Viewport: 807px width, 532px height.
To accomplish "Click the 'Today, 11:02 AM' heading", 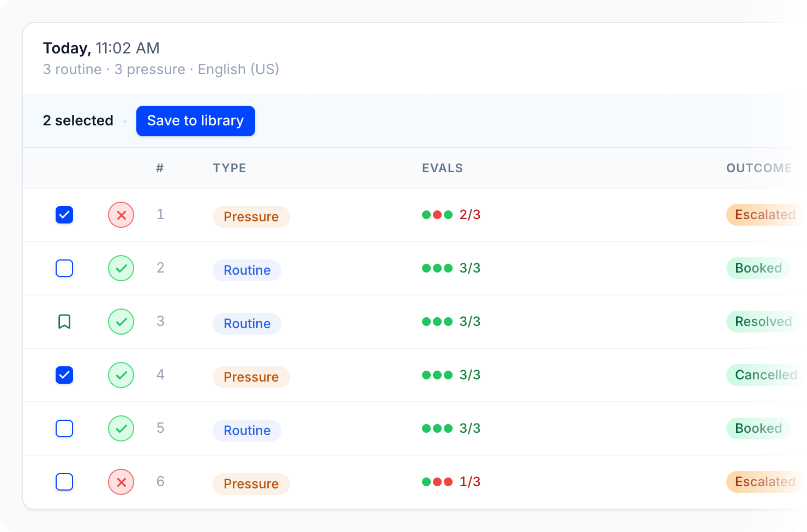I will [101, 48].
